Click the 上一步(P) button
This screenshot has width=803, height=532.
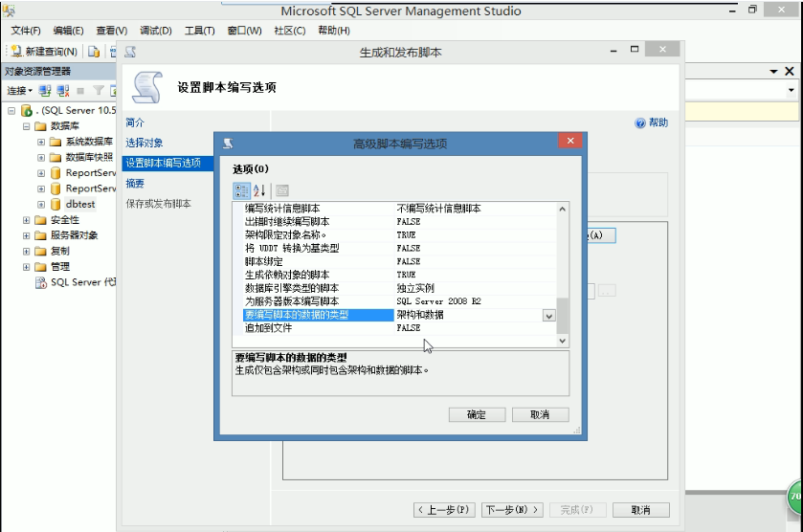[x=444, y=510]
